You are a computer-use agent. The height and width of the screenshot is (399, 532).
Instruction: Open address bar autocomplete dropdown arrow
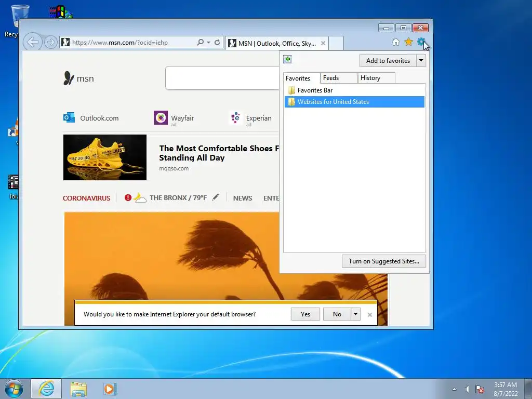click(x=209, y=43)
